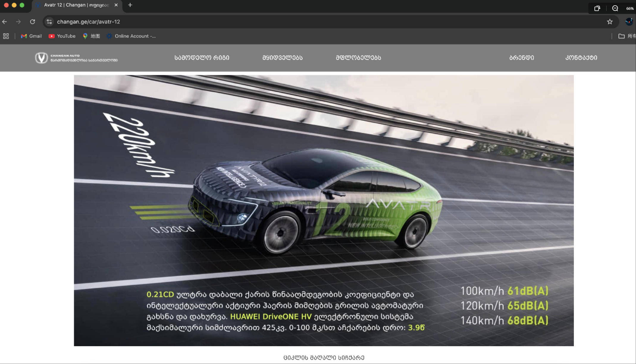The height and width of the screenshot is (364, 636).
Task: Open the ბრენდი menu
Action: [521, 58]
